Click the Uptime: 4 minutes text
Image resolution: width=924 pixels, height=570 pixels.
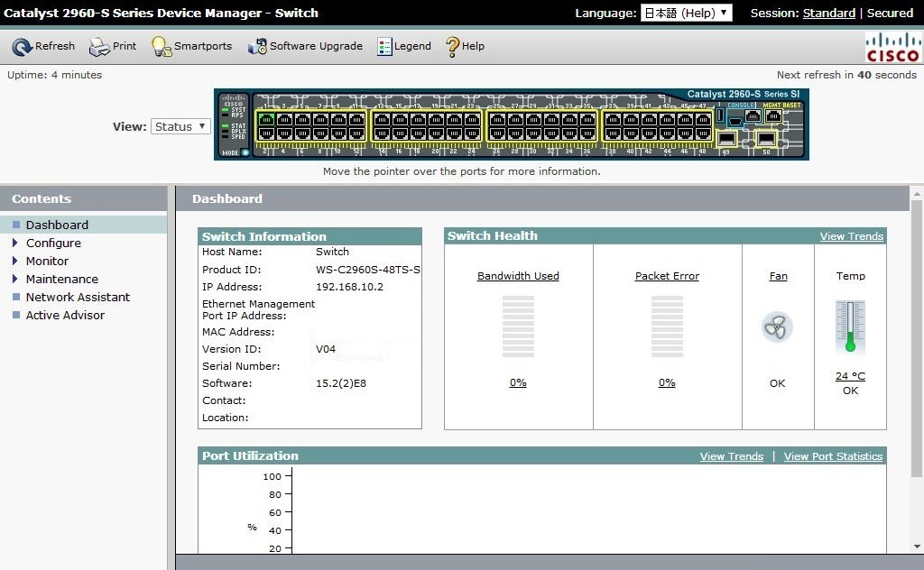coord(54,75)
